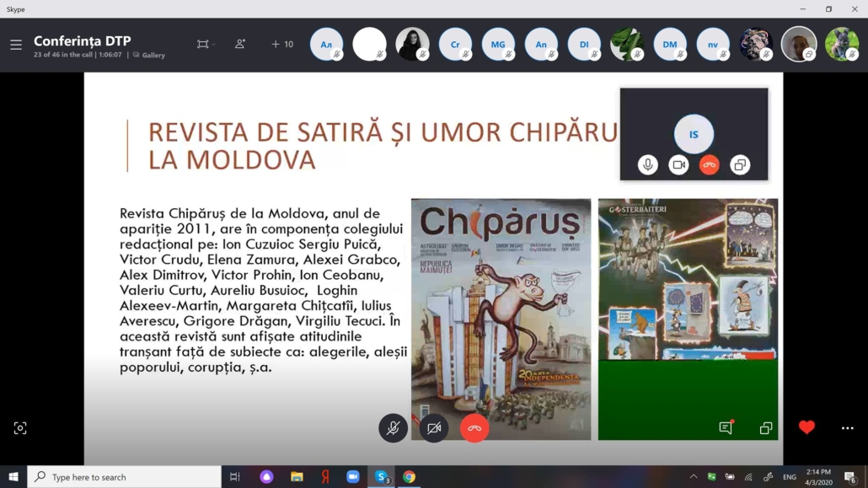868x488 pixels.
Task: Click the IS avatar in shared panel
Action: pos(694,134)
